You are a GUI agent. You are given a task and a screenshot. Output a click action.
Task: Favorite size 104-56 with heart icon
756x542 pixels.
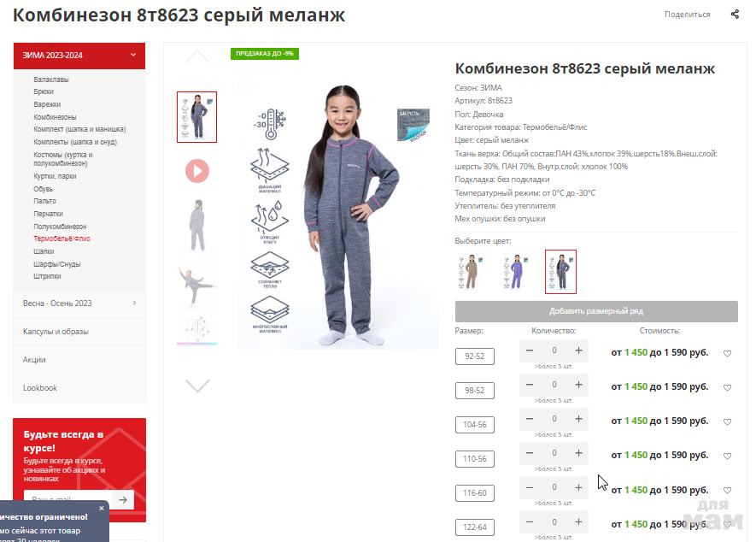click(727, 421)
